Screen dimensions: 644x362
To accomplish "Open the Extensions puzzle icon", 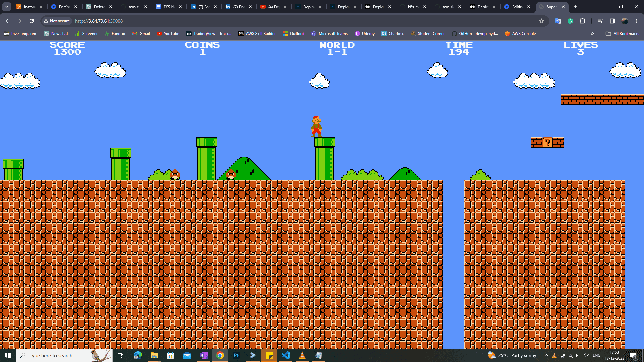I will click(x=582, y=21).
